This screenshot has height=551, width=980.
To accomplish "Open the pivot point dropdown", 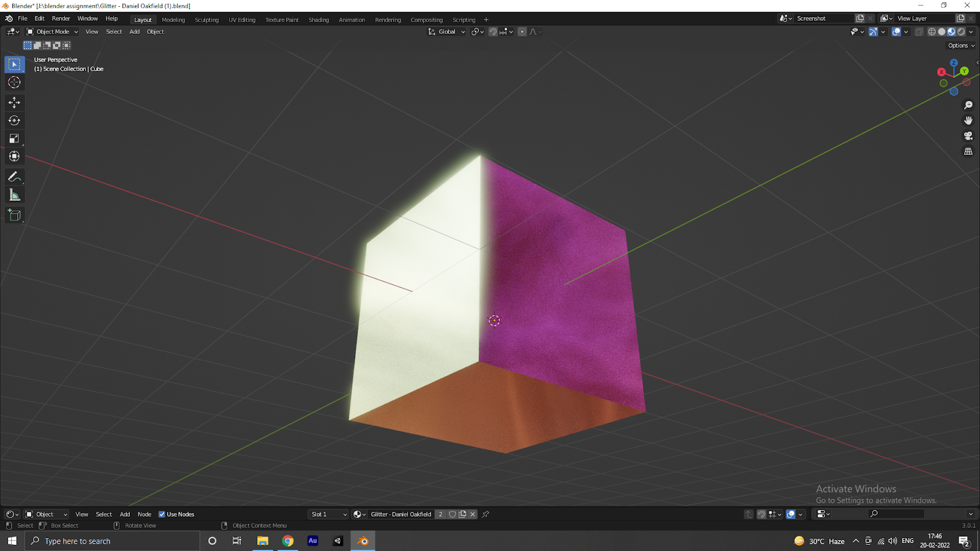I will pyautogui.click(x=478, y=32).
